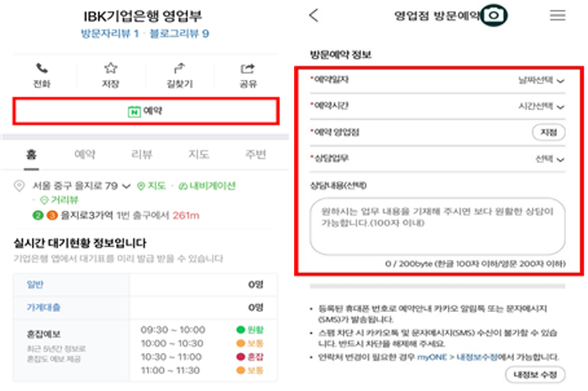Click the 지점 branch button
The width and height of the screenshot is (588, 391).
[549, 132]
